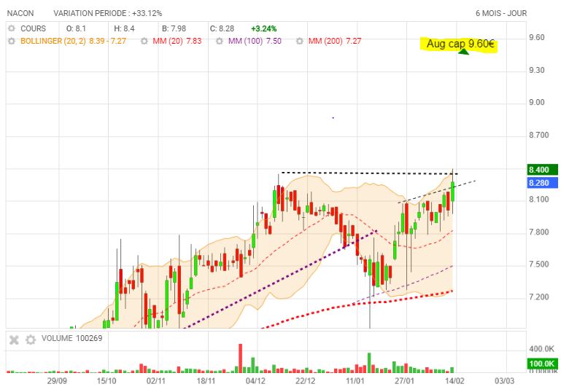Click the 9.30 price axis label
The image size is (561, 392).
(537, 70)
